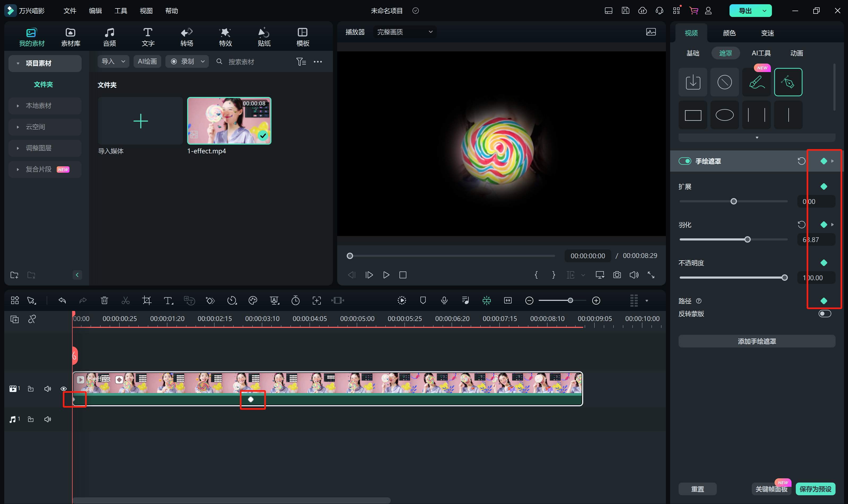Take a snapshot with camera icon
Image resolution: width=848 pixels, height=504 pixels.
(617, 275)
